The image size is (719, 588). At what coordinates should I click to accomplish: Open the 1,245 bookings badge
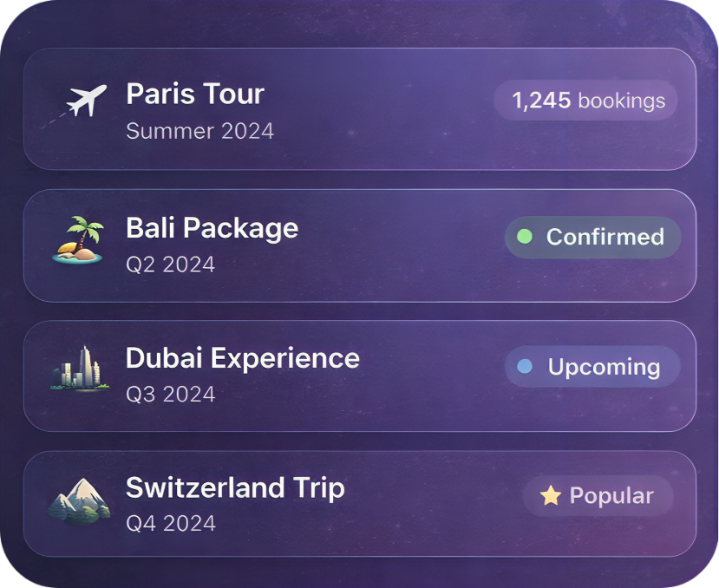pos(587,101)
